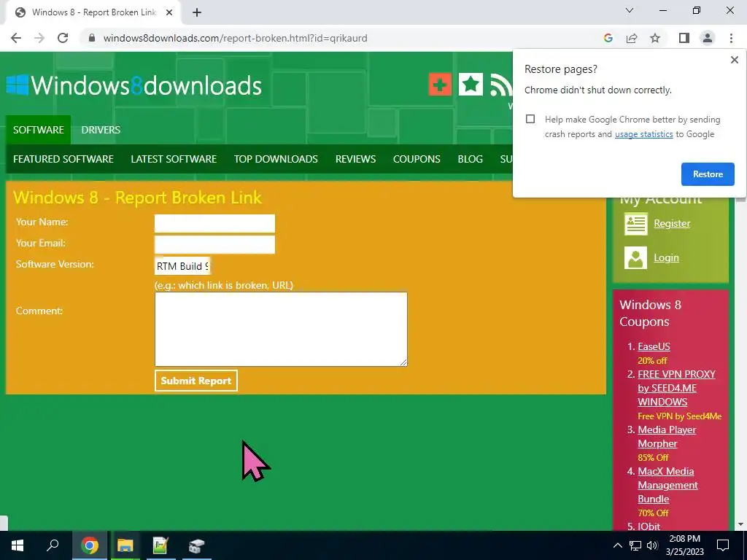Click the page scroll down arrow

click(741, 525)
